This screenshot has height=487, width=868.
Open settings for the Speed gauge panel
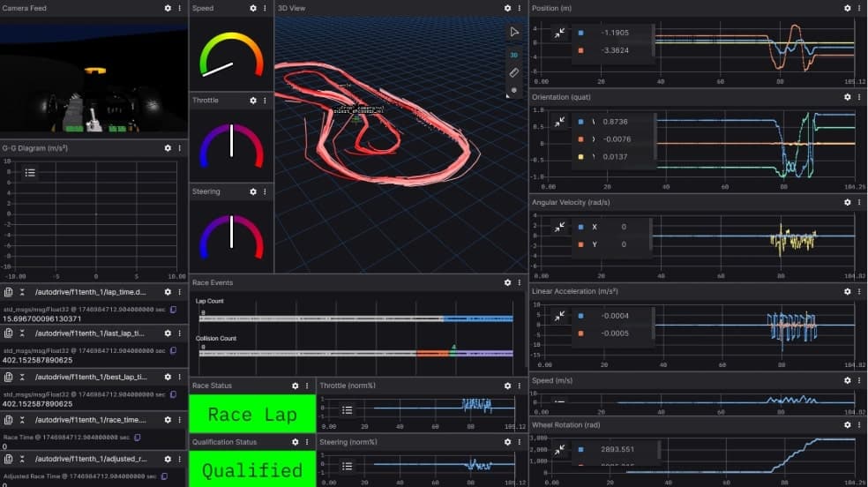click(253, 8)
